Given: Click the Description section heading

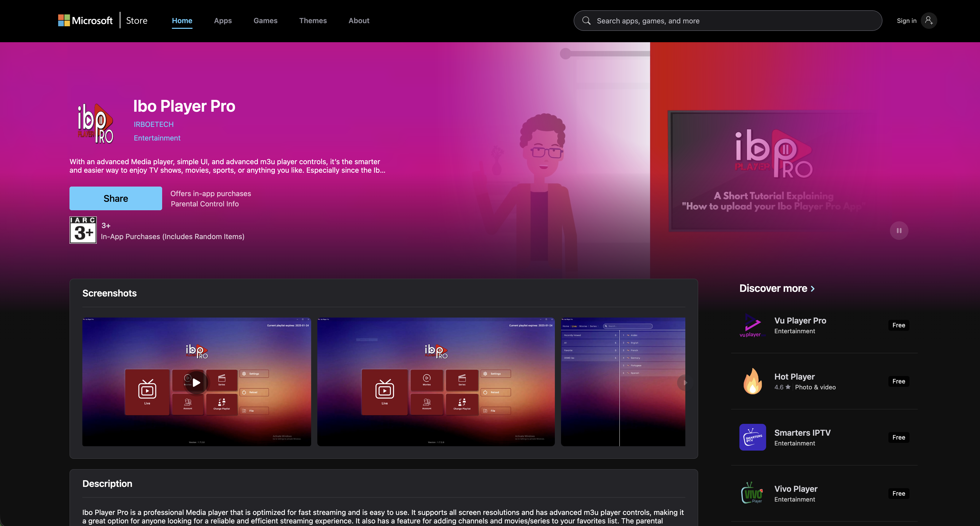Looking at the screenshot, I should (x=107, y=484).
